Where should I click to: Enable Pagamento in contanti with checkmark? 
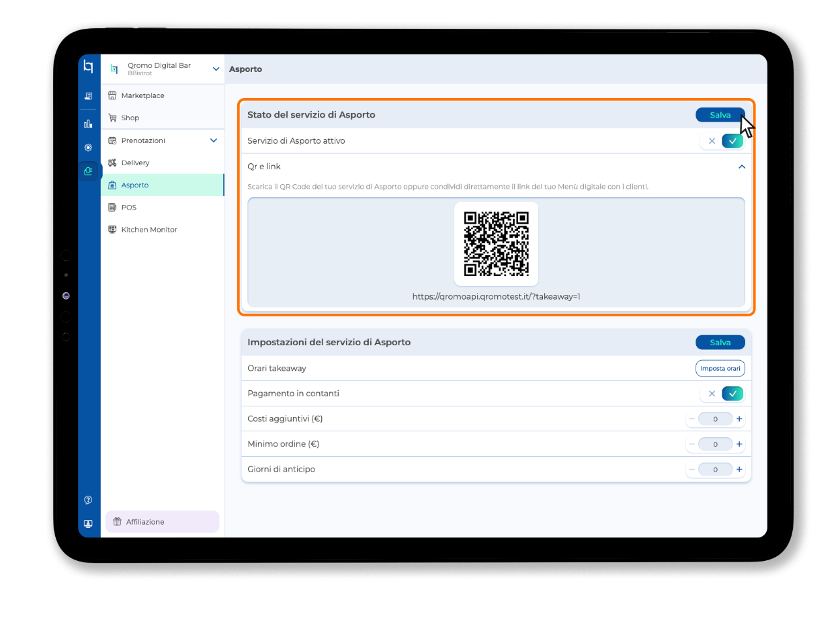732,394
